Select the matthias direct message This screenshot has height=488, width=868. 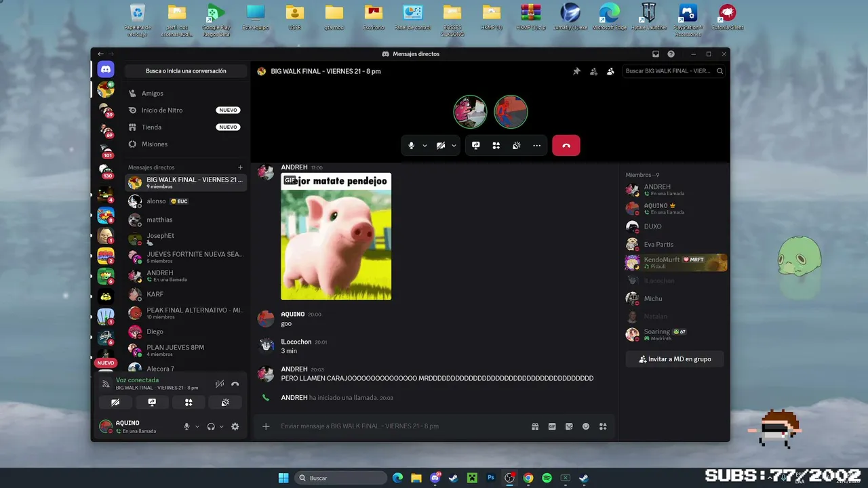tap(185, 220)
